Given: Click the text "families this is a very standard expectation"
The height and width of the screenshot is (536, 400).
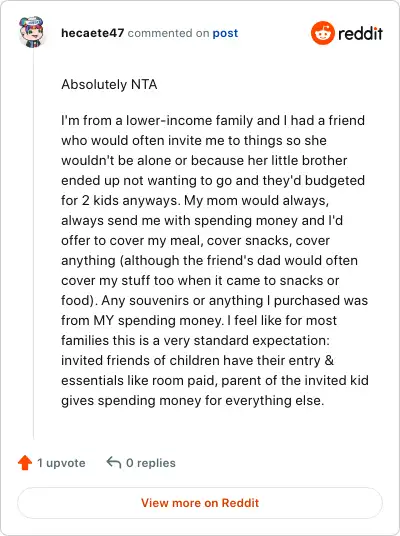Looking at the screenshot, I should pyautogui.click(x=195, y=340).
